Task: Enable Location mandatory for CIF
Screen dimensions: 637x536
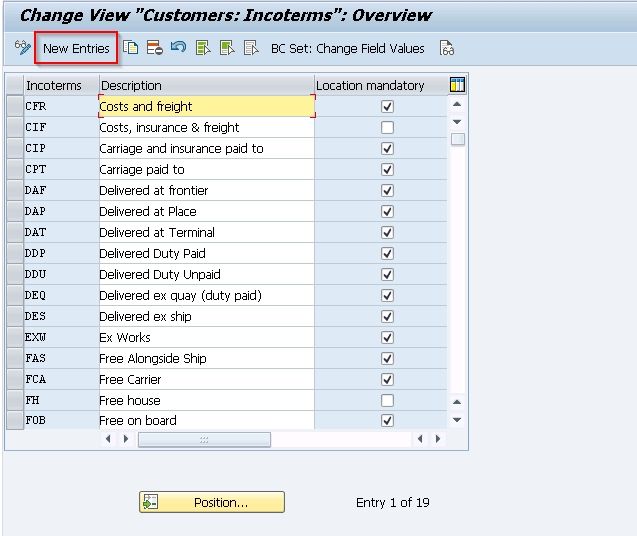Action: click(387, 128)
